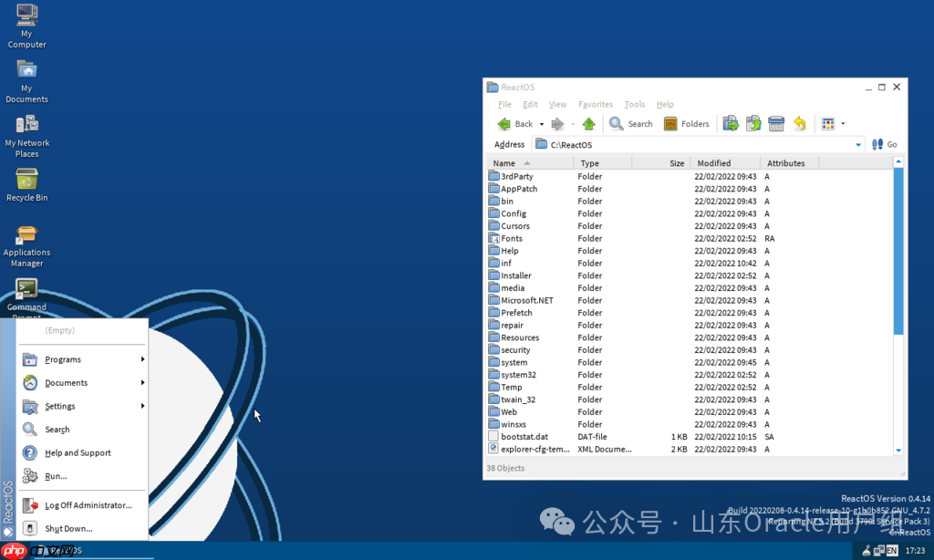Open the Tools menu in ReactOS explorer

[634, 103]
